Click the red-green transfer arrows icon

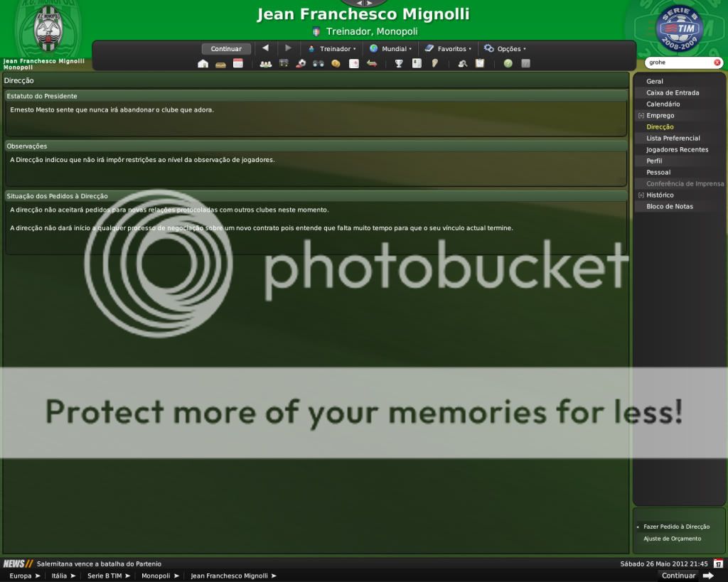tap(371, 63)
